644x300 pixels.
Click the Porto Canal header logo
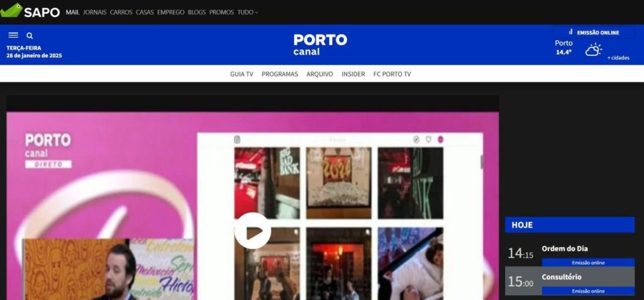pos(320,45)
